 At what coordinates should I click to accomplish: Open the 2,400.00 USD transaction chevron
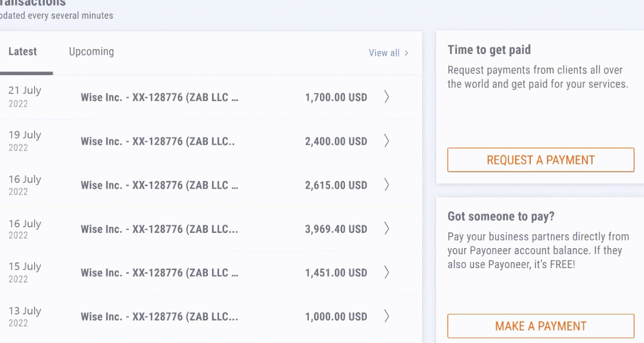coord(387,141)
